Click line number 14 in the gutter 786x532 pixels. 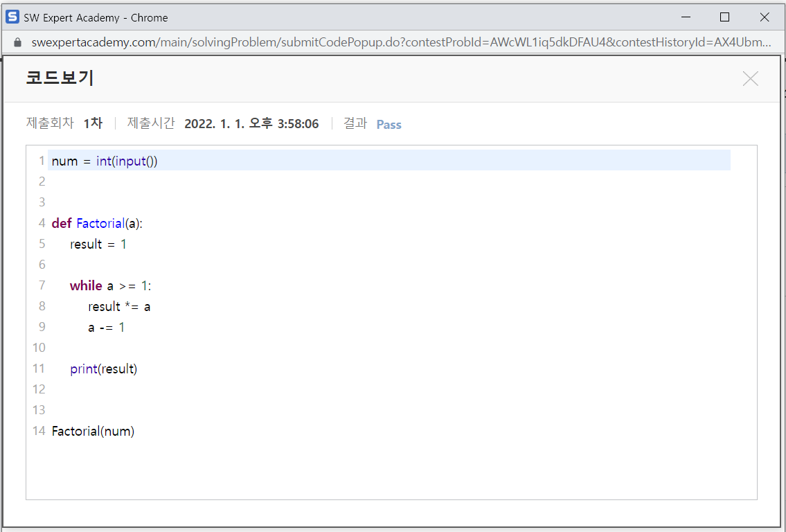(x=39, y=431)
